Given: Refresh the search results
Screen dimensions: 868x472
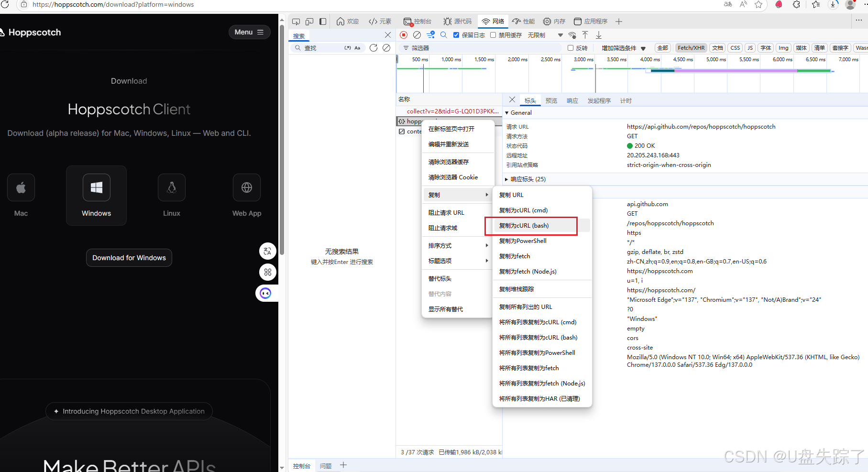Looking at the screenshot, I should coord(374,48).
